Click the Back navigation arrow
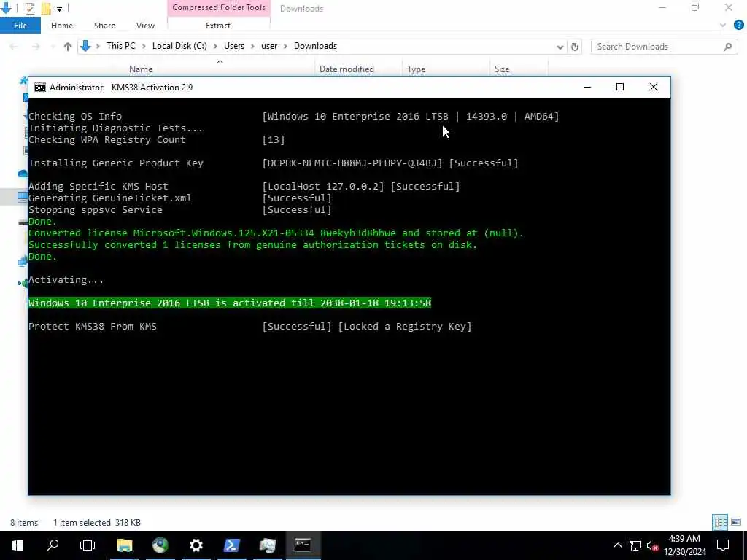This screenshot has height=560, width=747. [14, 46]
